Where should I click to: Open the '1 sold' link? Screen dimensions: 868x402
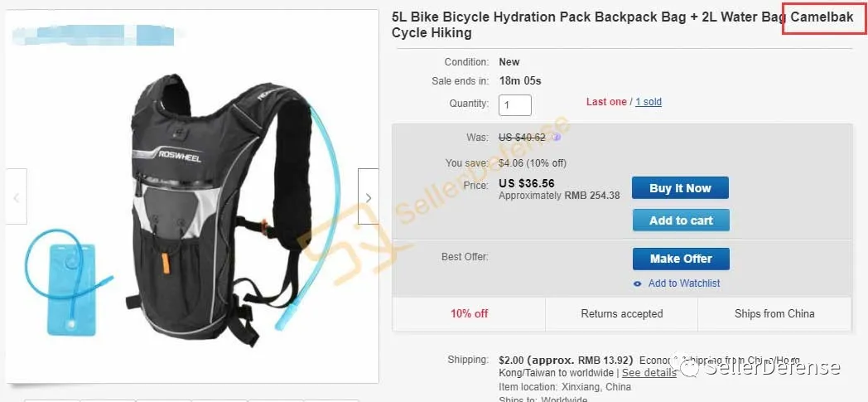click(x=649, y=102)
